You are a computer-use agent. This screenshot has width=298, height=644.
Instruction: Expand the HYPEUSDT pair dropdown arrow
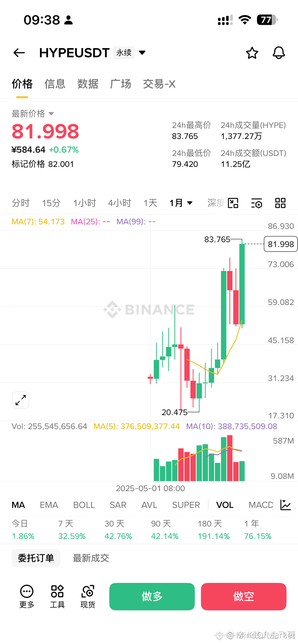click(142, 53)
